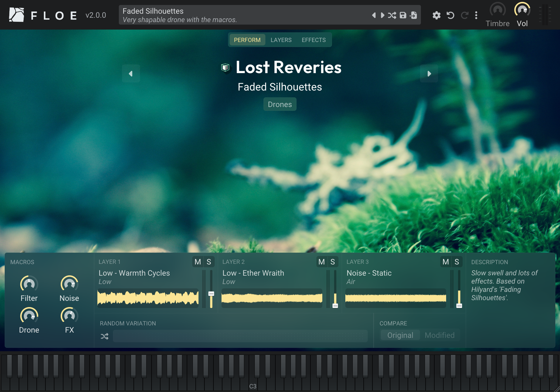Go to previous preset with large left arrow
The image size is (560, 392).
click(x=131, y=74)
